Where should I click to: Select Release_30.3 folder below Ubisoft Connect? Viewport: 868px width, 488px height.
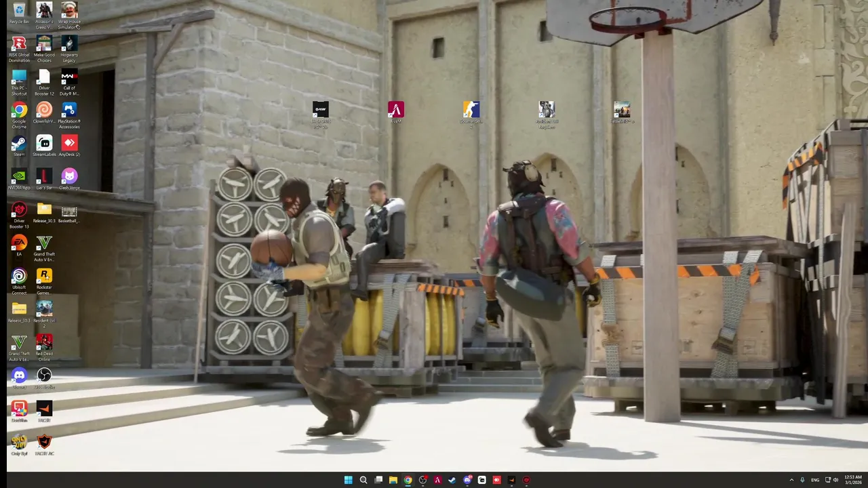click(19, 312)
